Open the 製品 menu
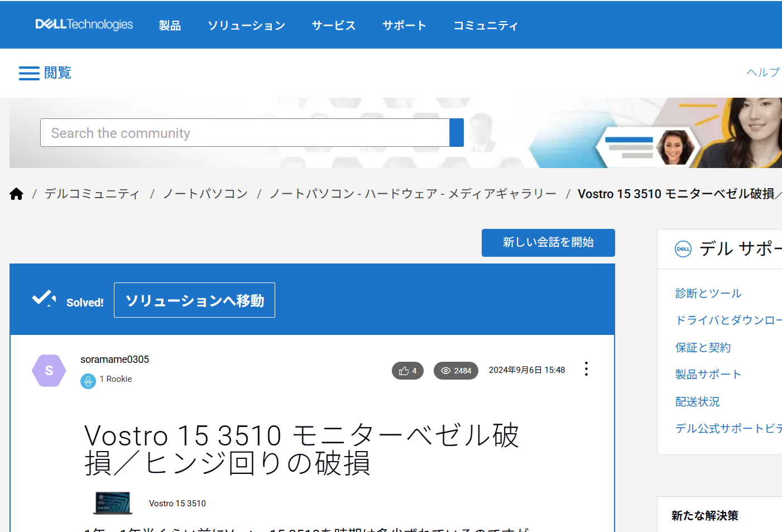This screenshot has height=532, width=782. (x=170, y=26)
